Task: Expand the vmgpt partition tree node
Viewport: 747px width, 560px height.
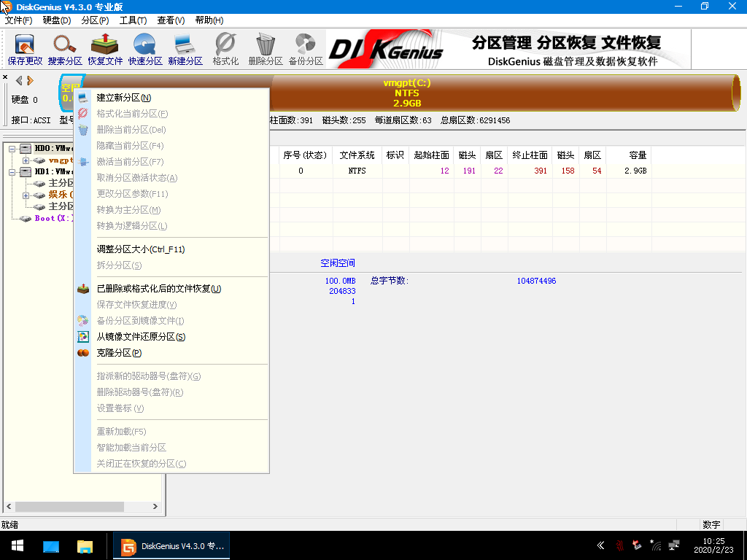Action: point(26,160)
